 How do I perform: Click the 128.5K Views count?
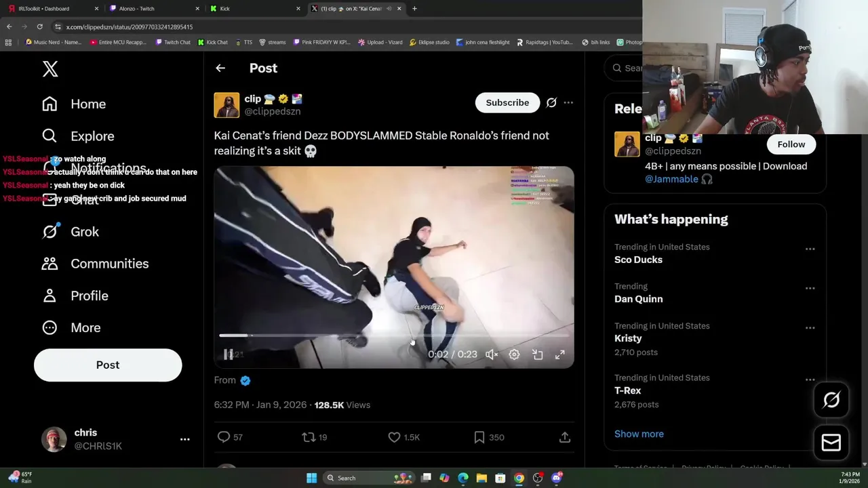coord(342,405)
